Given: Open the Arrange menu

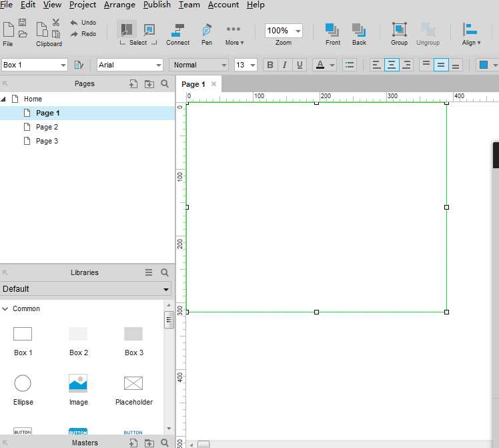Looking at the screenshot, I should coord(119,5).
